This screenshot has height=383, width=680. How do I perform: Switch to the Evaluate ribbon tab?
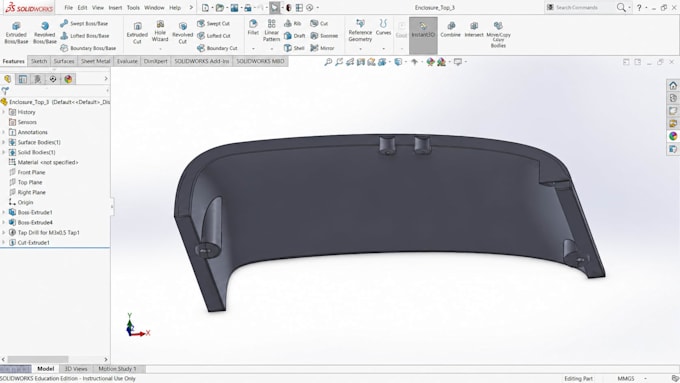127,61
